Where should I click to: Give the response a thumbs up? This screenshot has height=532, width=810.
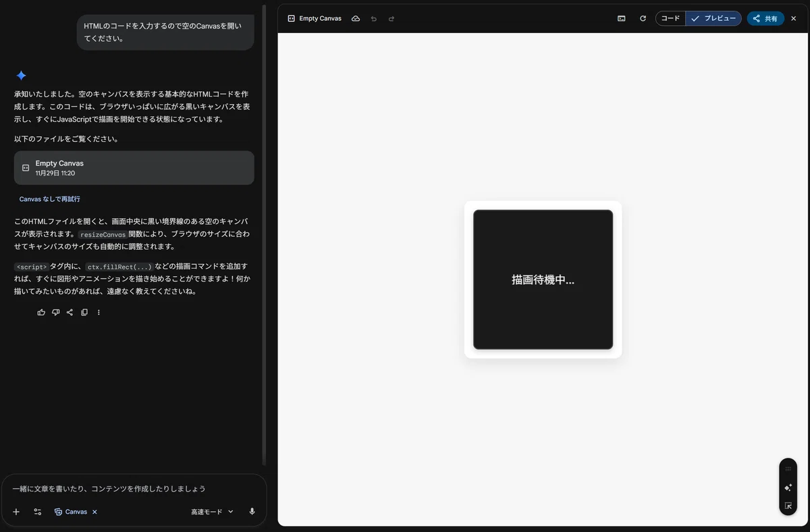click(x=41, y=312)
